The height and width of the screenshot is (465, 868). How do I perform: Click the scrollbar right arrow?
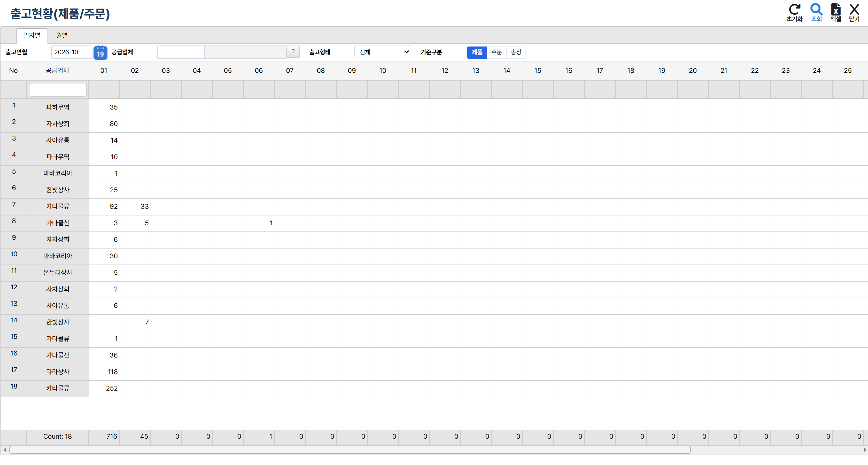(865, 450)
